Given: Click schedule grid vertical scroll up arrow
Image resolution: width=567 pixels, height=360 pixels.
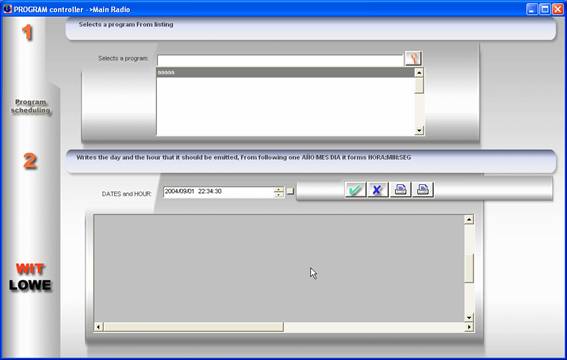Looking at the screenshot, I should coord(469,219).
